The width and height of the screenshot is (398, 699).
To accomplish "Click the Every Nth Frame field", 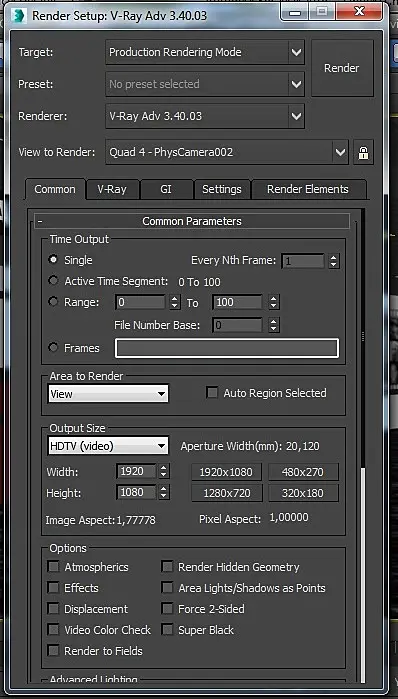I will pos(303,261).
